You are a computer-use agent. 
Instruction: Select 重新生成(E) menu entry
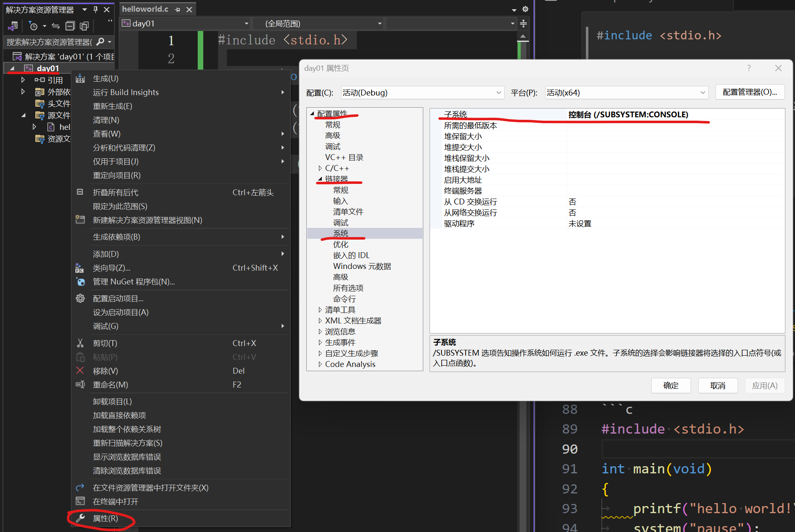tap(181, 106)
